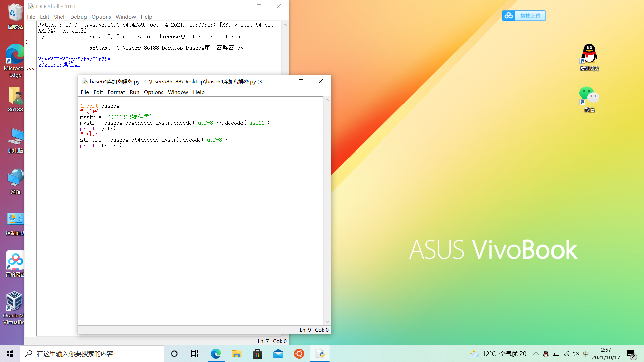Switch Chinese input mode indicator
The image size is (644, 362).
[x=586, y=354]
